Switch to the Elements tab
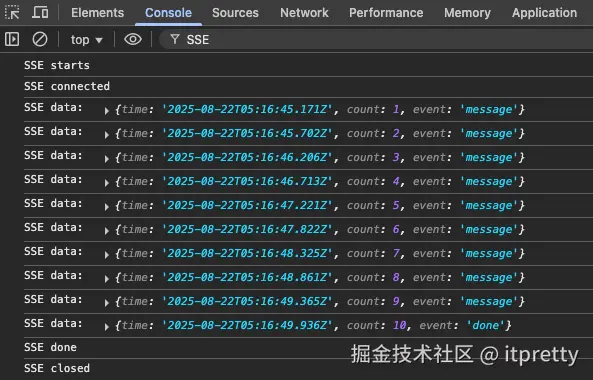 (98, 13)
